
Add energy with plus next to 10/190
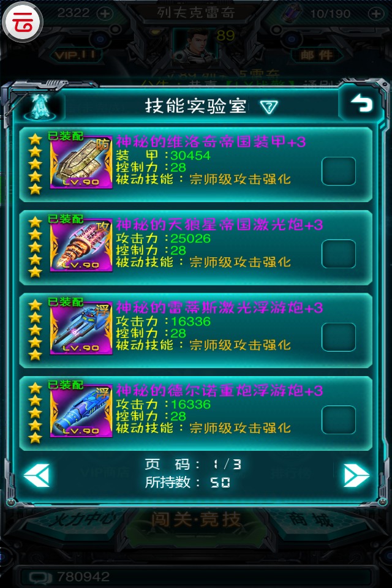(375, 14)
